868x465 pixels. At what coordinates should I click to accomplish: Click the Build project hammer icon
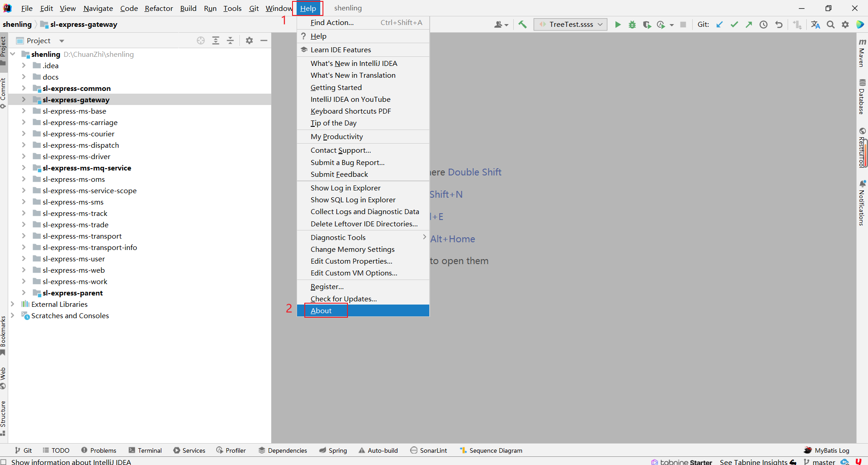[522, 25]
